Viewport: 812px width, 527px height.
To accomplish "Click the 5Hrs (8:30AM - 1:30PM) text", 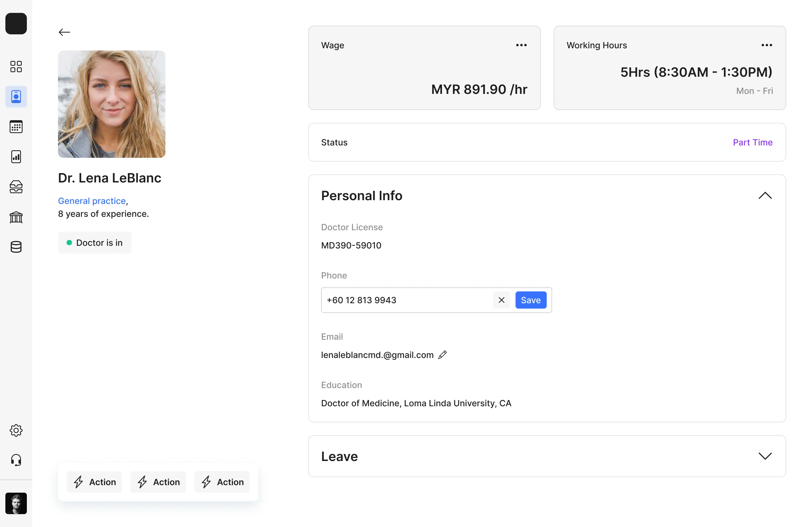I will [696, 72].
